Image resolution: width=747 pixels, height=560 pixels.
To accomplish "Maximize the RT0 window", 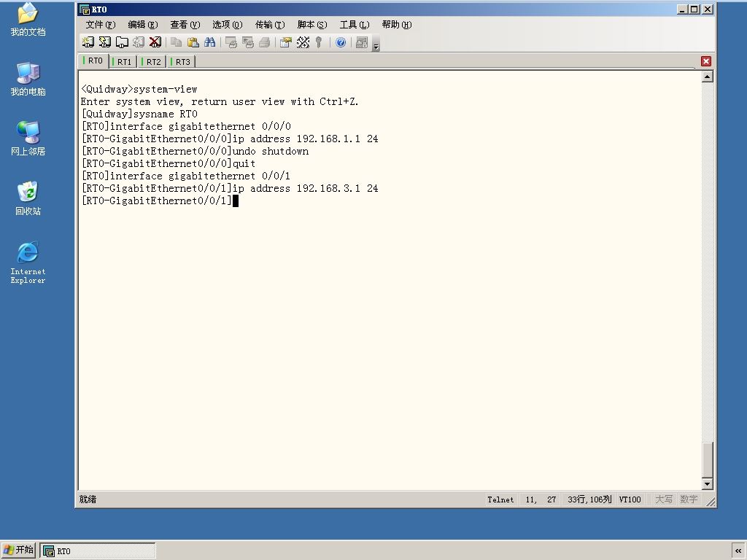I will pyautogui.click(x=694, y=9).
